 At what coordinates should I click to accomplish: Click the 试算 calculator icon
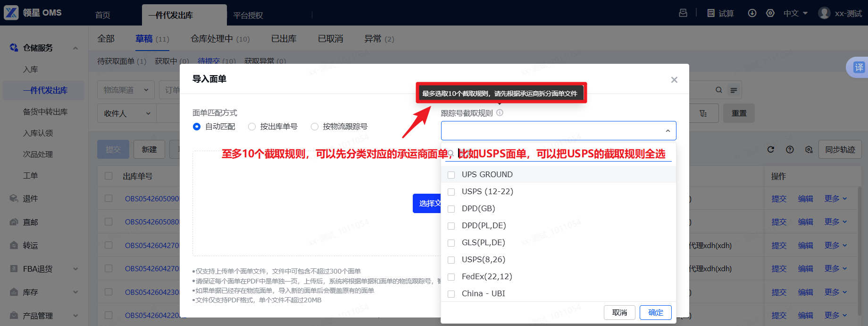point(711,13)
